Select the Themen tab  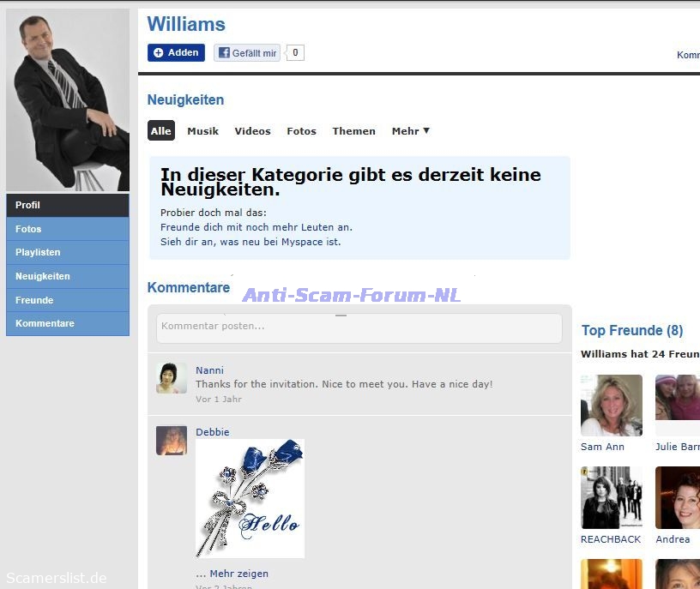[353, 131]
